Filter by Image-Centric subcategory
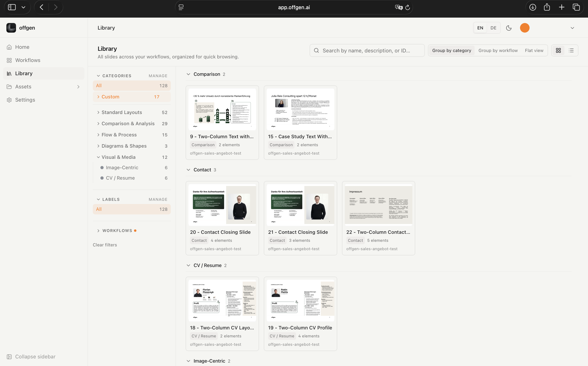This screenshot has width=588, height=366. pos(132,168)
